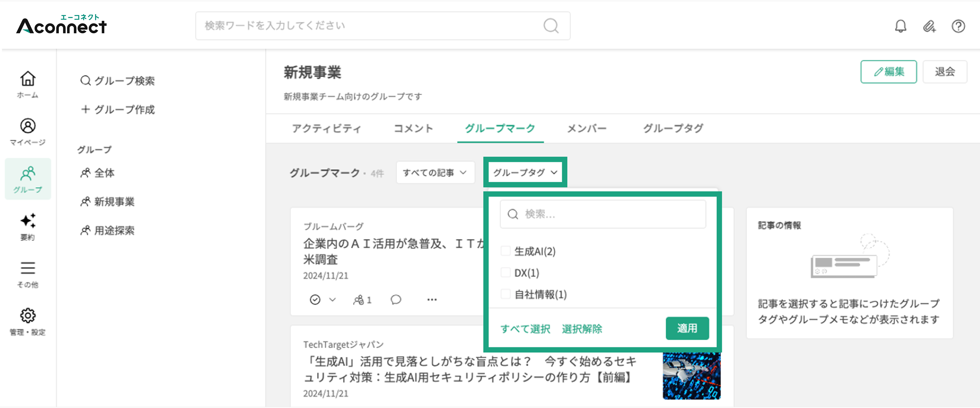Viewport: 980px width, 408px height.
Task: Click the TechTargetジャパン article thumbnail
Action: 691,376
